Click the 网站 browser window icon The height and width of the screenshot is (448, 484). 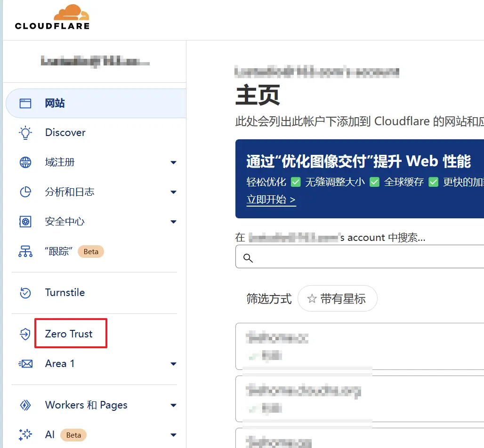[25, 104]
